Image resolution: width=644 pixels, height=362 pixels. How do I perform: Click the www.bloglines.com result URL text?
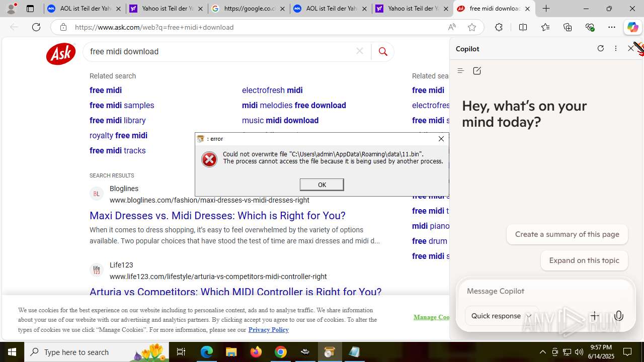209,200
